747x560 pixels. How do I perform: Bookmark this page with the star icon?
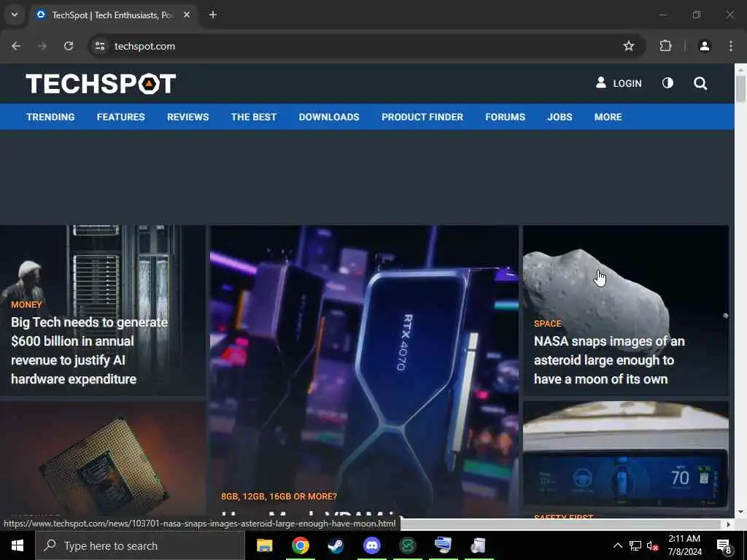pos(629,46)
